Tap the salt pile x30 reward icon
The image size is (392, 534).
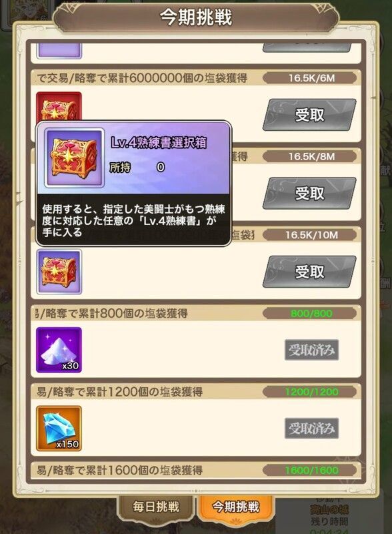coord(59,350)
